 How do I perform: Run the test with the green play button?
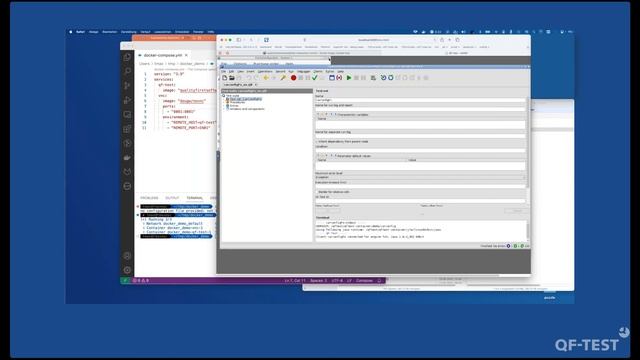(x=349, y=78)
